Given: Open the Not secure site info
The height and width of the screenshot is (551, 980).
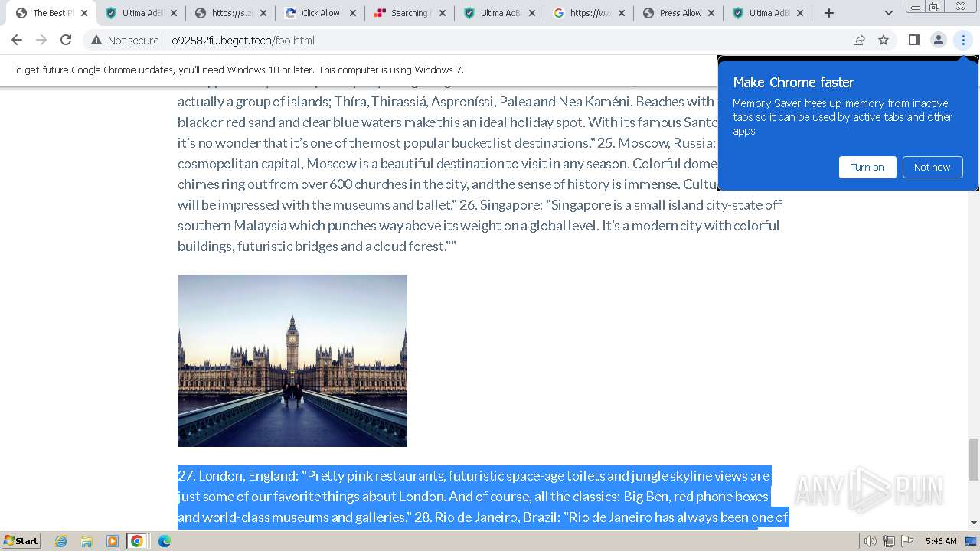Looking at the screenshot, I should coord(125,41).
